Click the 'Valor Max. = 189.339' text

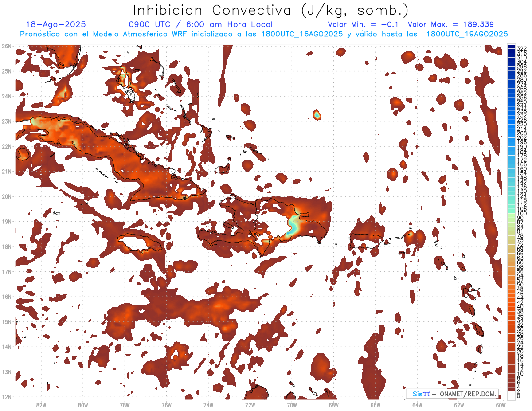450,25
